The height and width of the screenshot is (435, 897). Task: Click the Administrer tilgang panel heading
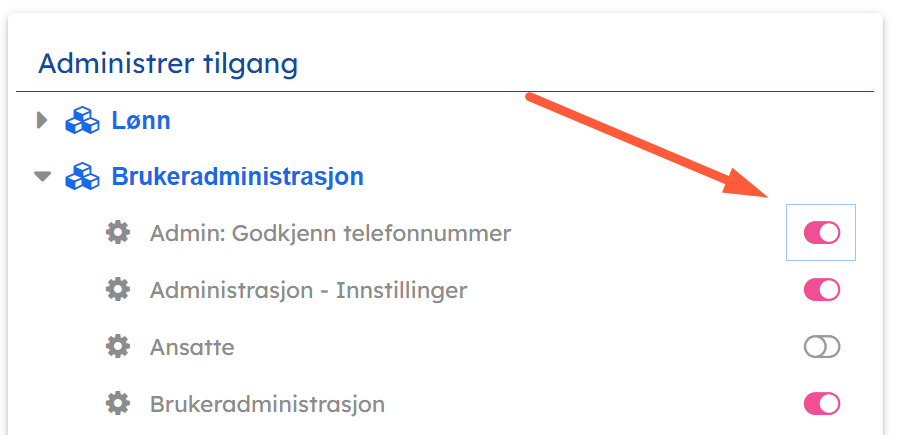coord(168,64)
